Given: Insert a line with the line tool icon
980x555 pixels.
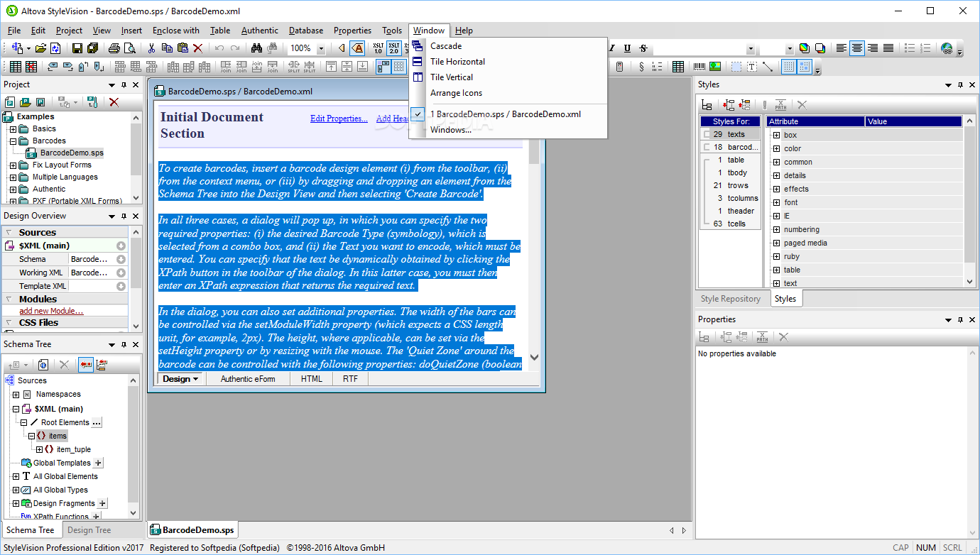Looking at the screenshot, I should pos(768,67).
